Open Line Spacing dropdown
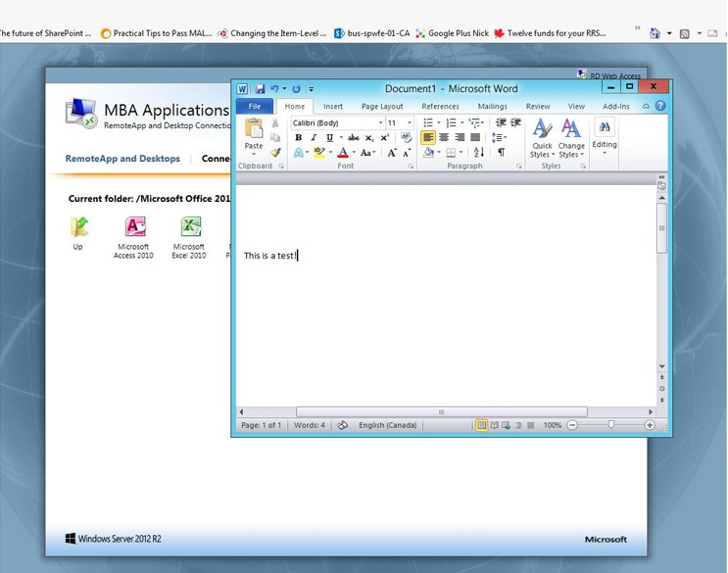Screen dimensions: 728x573 pyautogui.click(x=499, y=137)
